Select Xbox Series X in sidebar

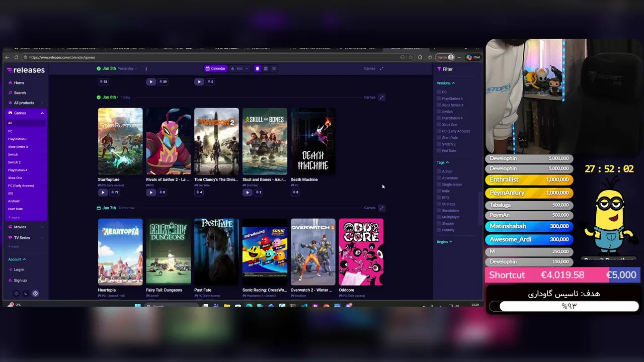(18, 147)
